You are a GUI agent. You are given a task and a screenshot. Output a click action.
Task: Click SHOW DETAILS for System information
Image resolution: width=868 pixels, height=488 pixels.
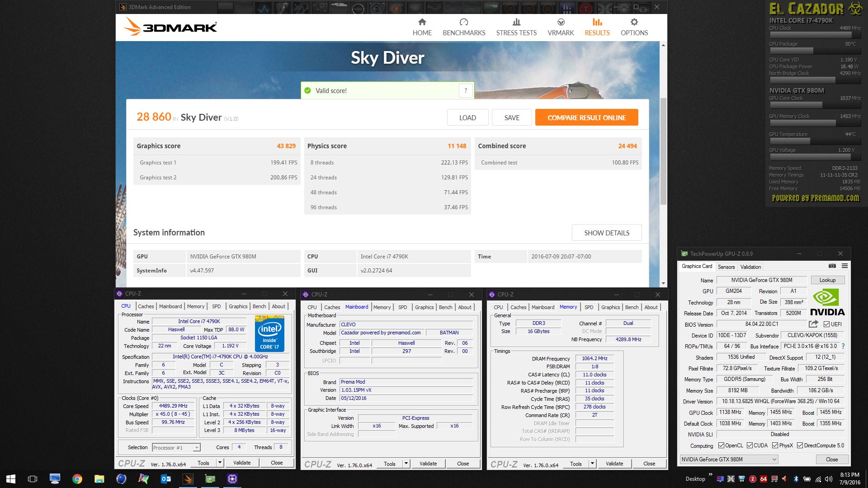click(607, 233)
